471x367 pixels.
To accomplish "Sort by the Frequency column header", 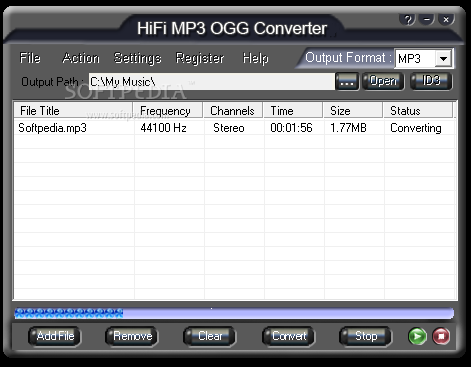I will [168, 111].
